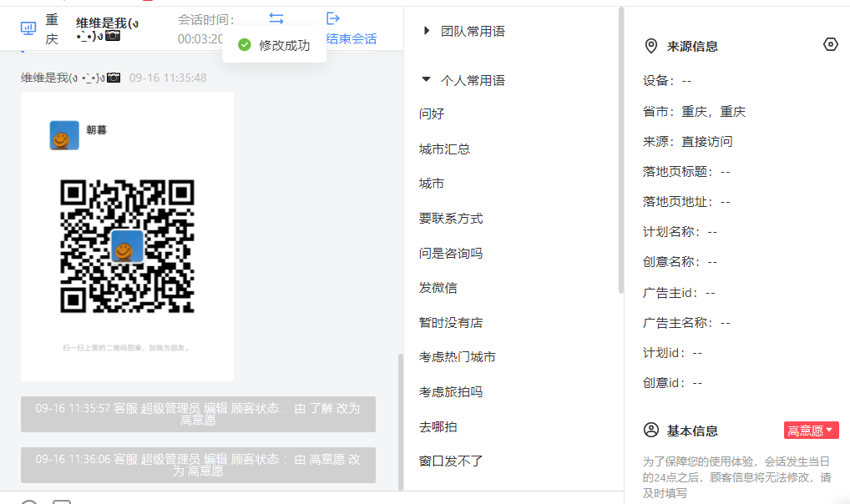Click the scrollbar of the chat history

(401, 421)
